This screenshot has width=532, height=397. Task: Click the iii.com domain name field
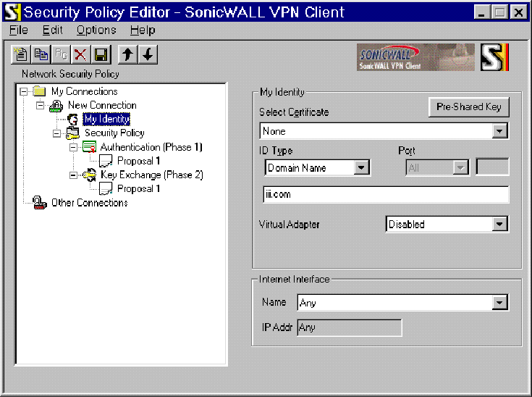(386, 195)
